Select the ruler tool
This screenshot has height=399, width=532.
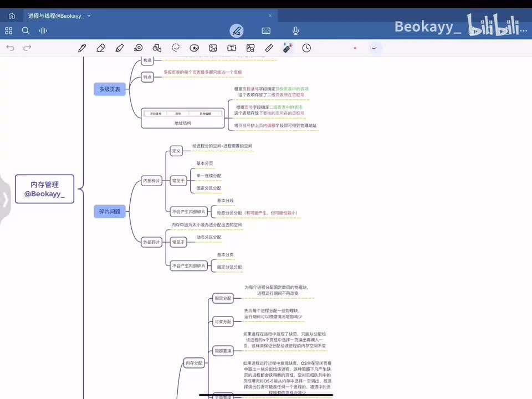tap(269, 48)
